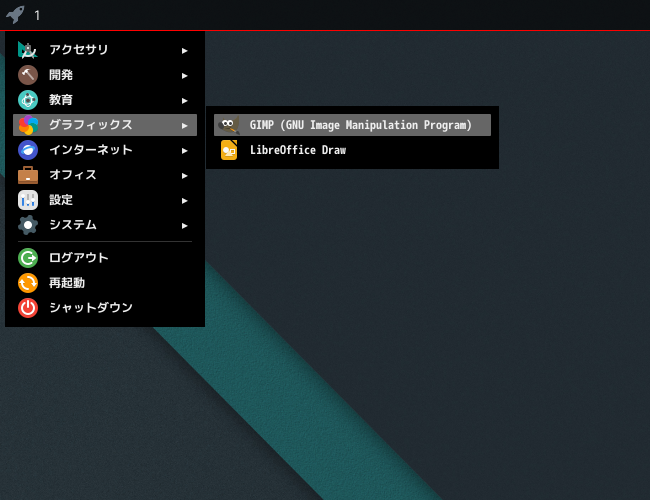Launch GIMP (GNU Image Manipulation Program)
This screenshot has width=650, height=500.
(x=352, y=125)
